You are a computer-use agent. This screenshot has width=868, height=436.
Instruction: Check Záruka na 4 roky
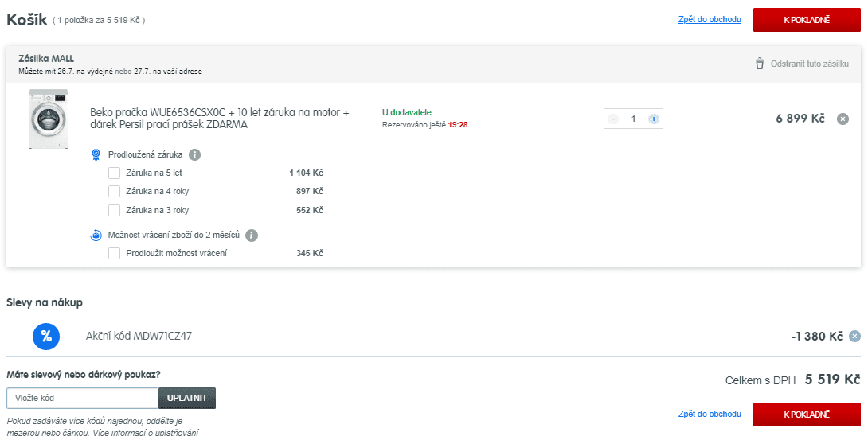(x=114, y=192)
